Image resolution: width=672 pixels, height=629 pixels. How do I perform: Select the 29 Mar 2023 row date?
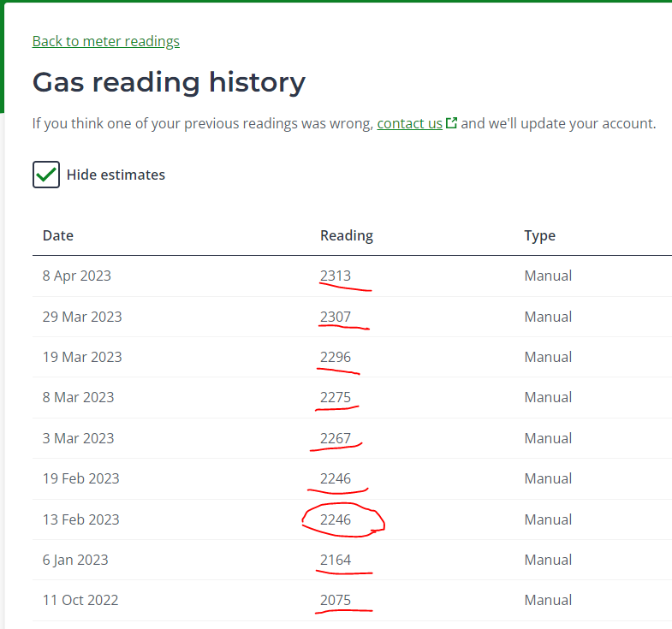tap(82, 317)
